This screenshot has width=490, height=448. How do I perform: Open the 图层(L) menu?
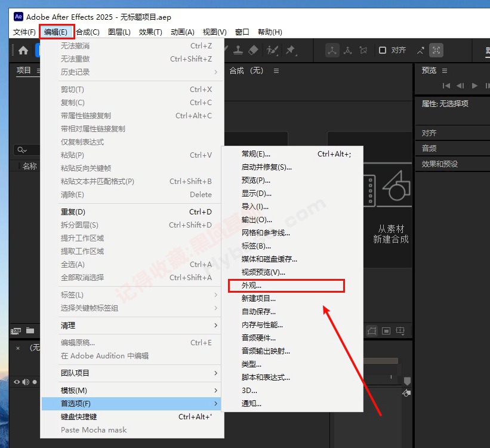coord(119,32)
